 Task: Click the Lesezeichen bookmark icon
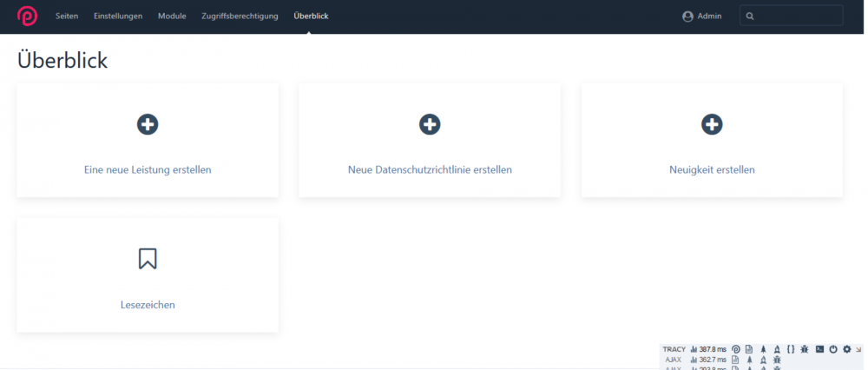click(x=148, y=259)
